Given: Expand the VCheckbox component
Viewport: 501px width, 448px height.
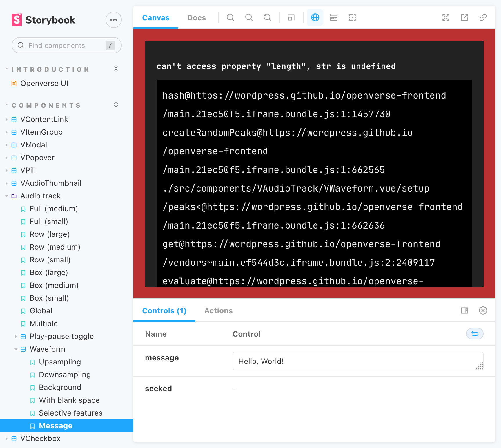Looking at the screenshot, I should point(40,438).
